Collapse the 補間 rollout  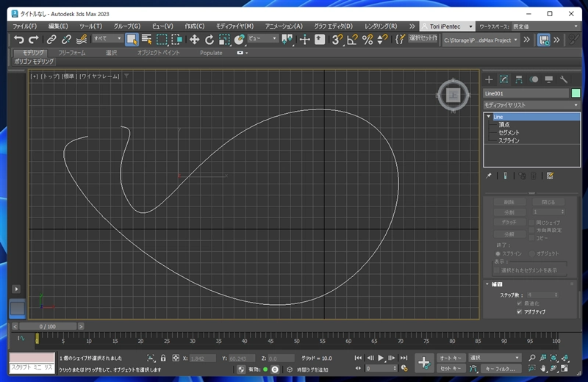point(487,284)
